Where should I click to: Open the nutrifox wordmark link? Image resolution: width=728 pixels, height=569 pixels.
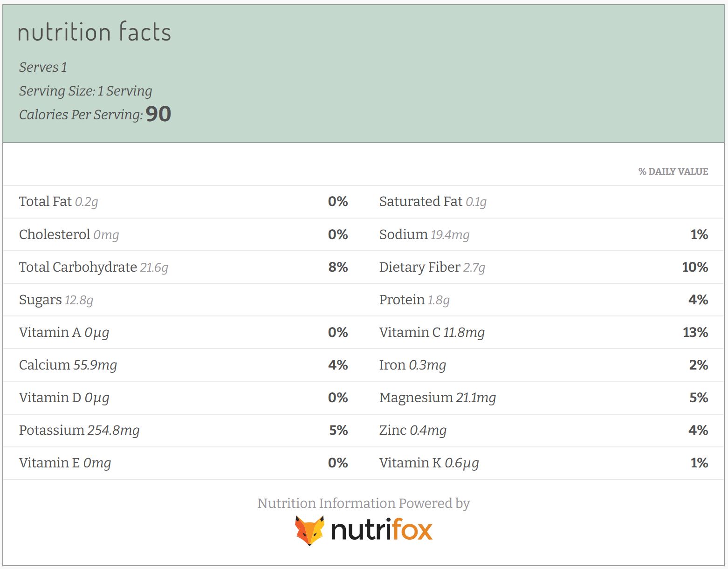382,530
